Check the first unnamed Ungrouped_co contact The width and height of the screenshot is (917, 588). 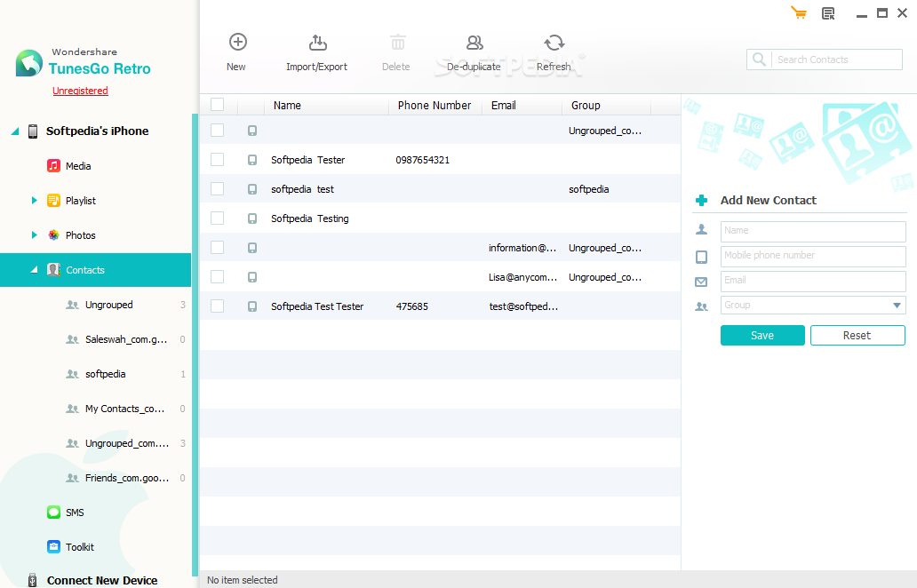pyautogui.click(x=218, y=130)
